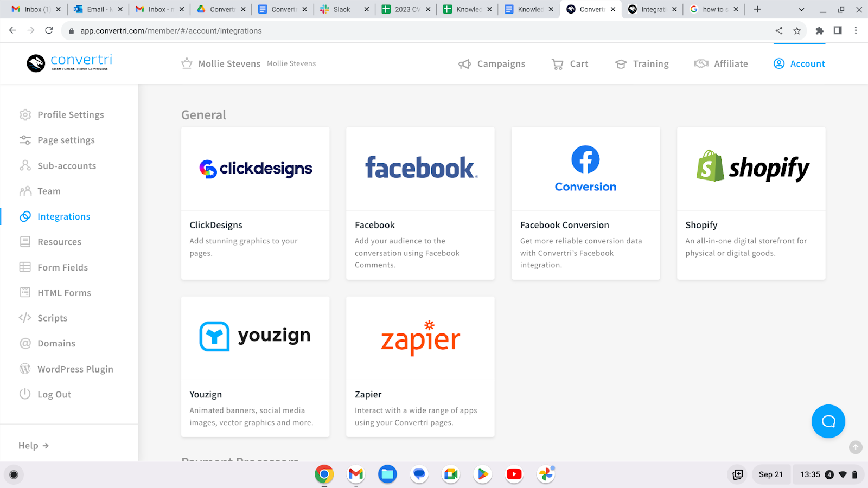Open Chrome three-dot menu
The height and width of the screenshot is (488, 868).
[x=856, y=31]
